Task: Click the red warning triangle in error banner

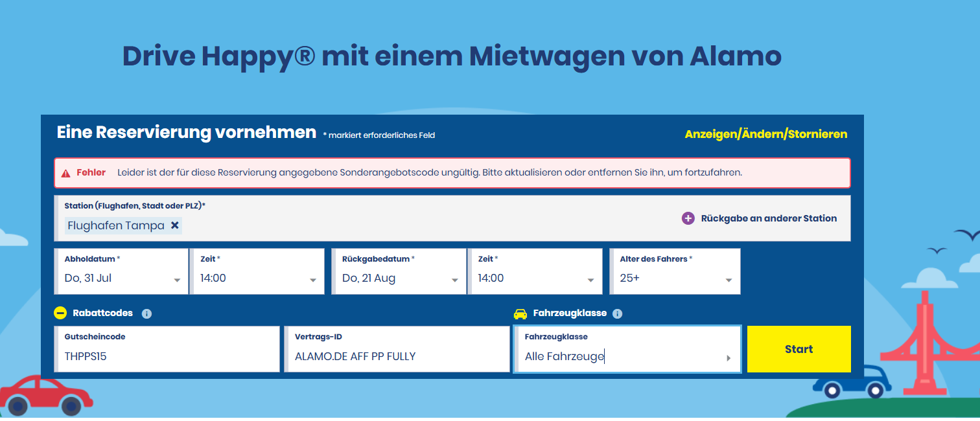Action: tap(65, 174)
